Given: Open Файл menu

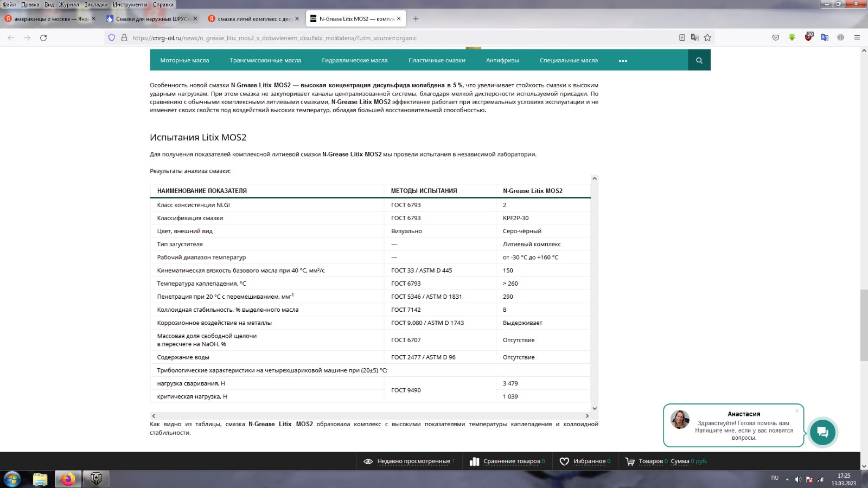Looking at the screenshot, I should 9,4.
